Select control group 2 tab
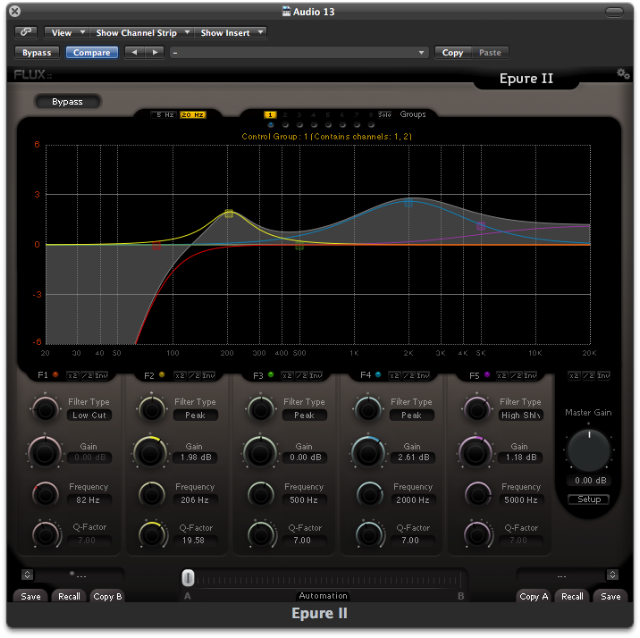The height and width of the screenshot is (638, 640). 285,115
